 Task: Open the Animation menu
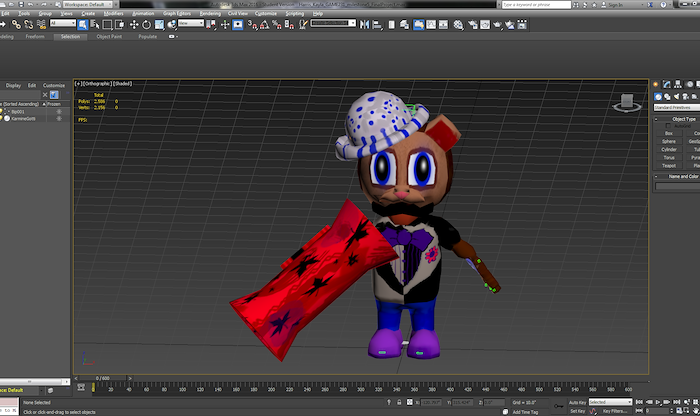click(143, 13)
